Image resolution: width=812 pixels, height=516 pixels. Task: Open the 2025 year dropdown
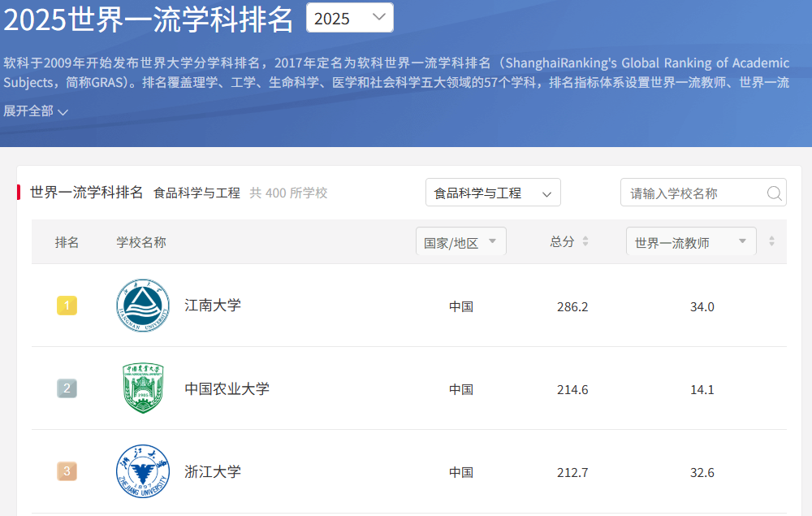click(x=349, y=18)
